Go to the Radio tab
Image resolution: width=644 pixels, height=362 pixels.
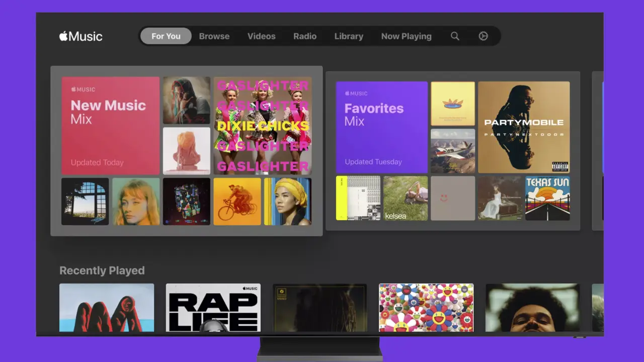305,36
